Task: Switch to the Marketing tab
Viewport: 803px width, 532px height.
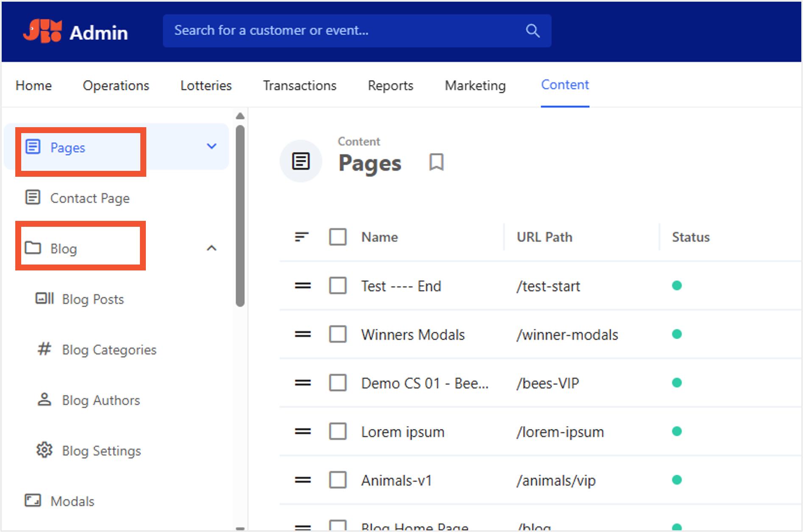Action: [x=475, y=86]
